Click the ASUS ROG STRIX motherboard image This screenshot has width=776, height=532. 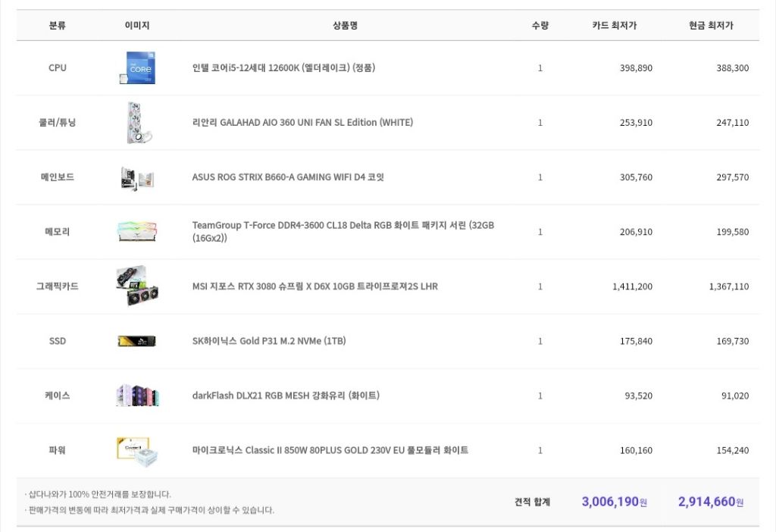pyautogui.click(x=137, y=177)
